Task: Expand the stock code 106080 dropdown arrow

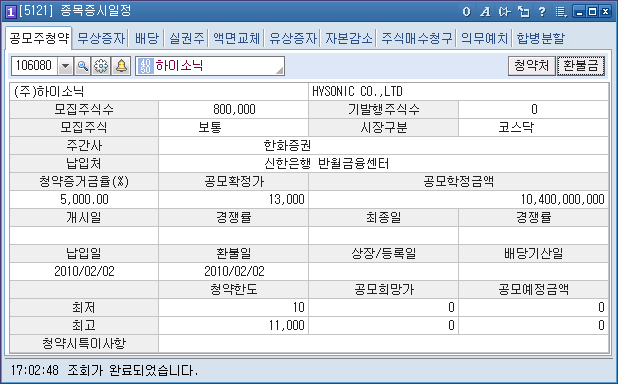Action: pos(65,66)
